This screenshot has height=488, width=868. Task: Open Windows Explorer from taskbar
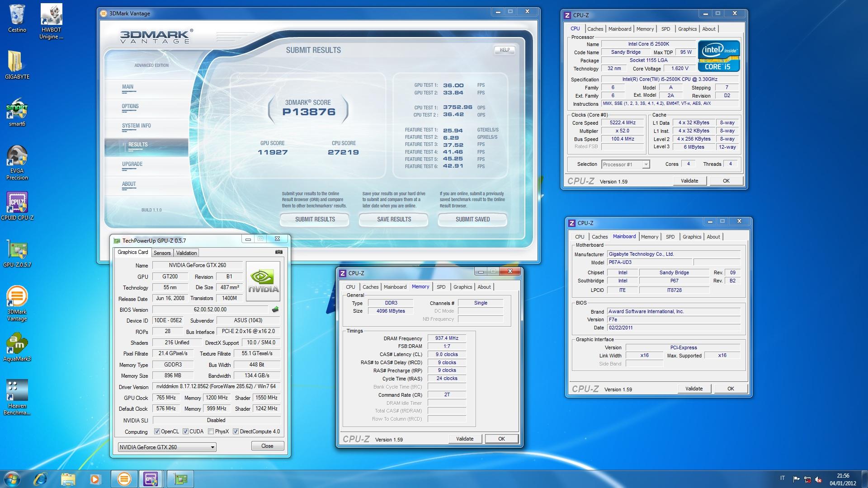[x=68, y=479]
